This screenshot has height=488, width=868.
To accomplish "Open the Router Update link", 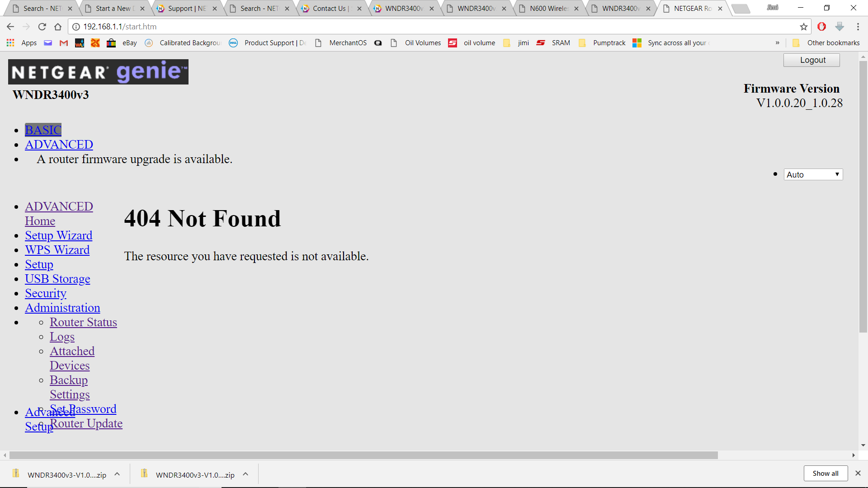I will 86,423.
